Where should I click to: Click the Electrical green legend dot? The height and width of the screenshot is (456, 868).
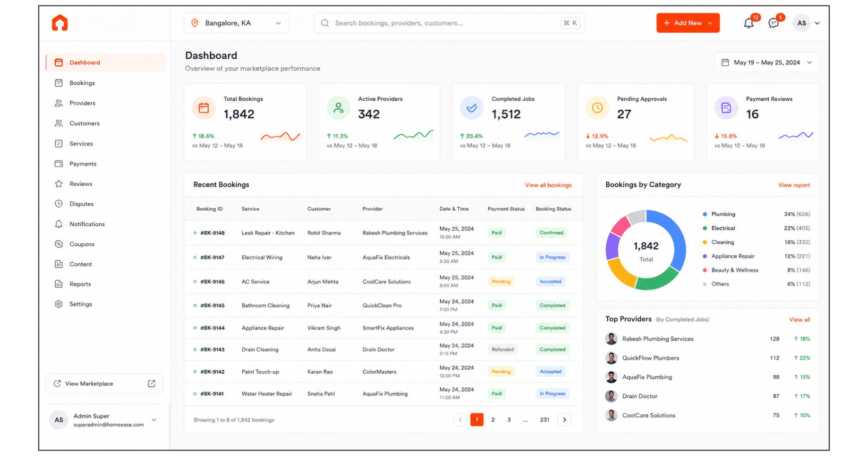coord(705,228)
